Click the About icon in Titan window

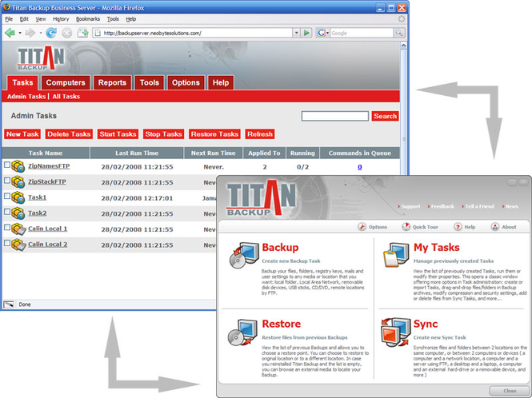(x=495, y=227)
